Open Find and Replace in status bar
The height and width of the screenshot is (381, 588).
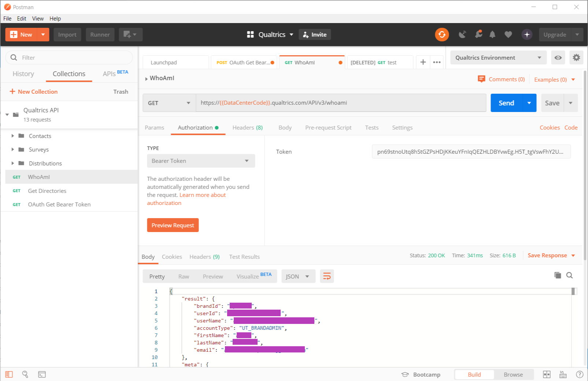25,374
